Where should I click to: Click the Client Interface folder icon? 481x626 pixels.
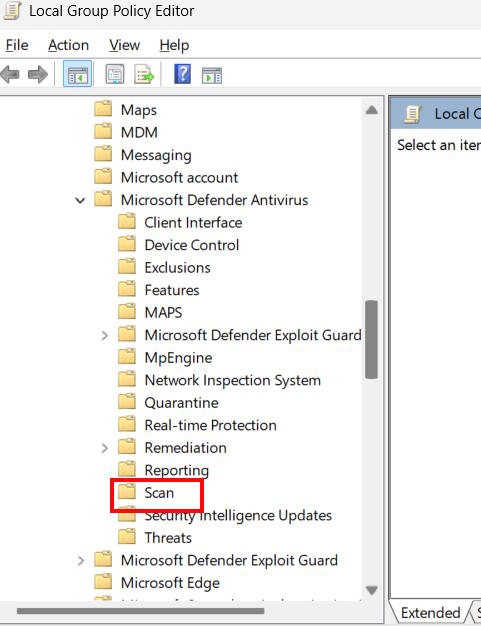coord(127,221)
